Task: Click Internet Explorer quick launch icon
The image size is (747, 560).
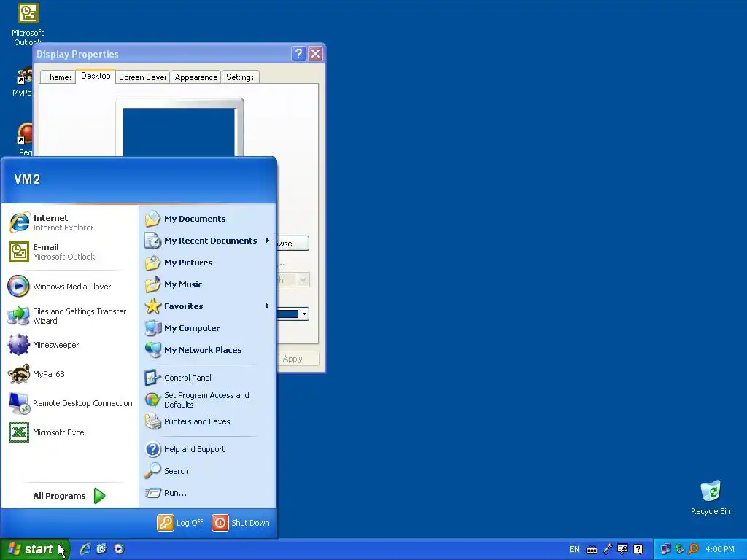Action: click(x=85, y=549)
